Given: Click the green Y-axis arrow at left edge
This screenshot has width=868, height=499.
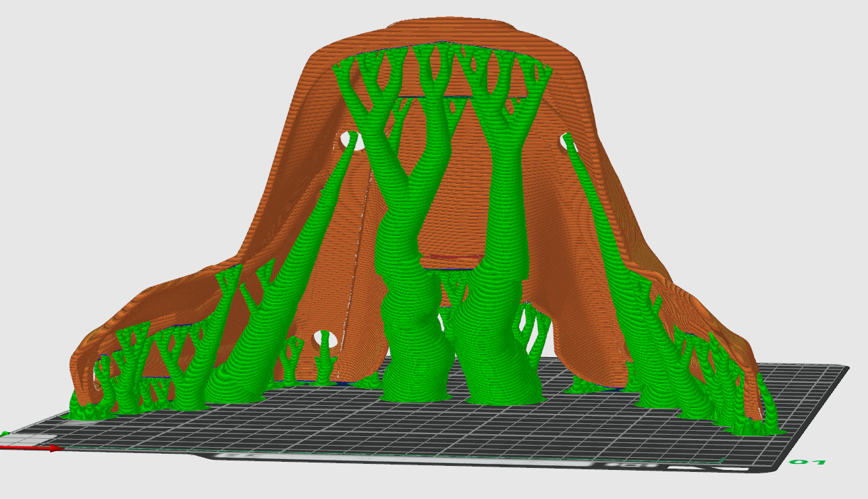Looking at the screenshot, I should pyautogui.click(x=4, y=434).
